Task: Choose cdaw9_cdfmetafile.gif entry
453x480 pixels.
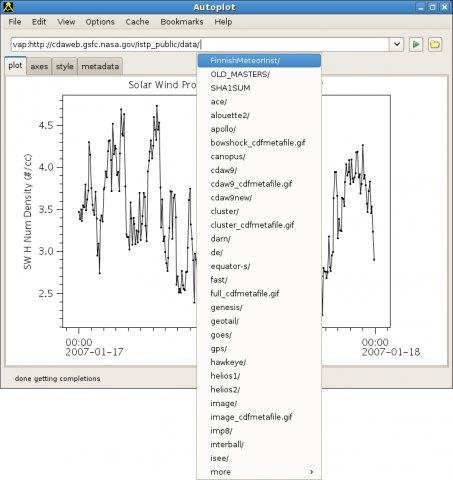Action: coord(259,184)
